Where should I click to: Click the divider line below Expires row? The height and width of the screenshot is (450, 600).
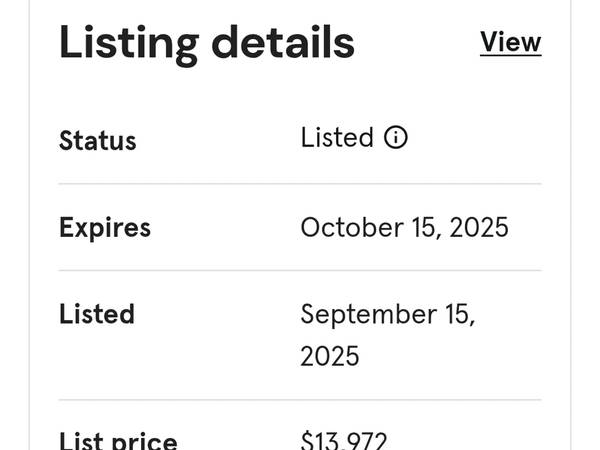click(x=300, y=270)
